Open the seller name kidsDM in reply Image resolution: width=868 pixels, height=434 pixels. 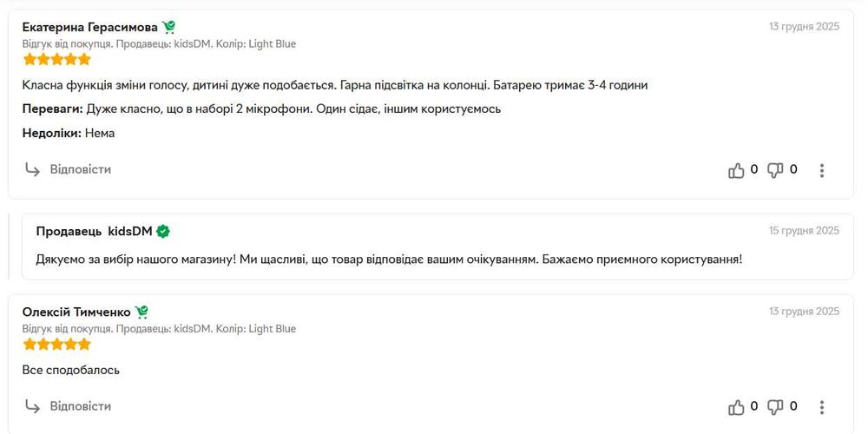(129, 231)
